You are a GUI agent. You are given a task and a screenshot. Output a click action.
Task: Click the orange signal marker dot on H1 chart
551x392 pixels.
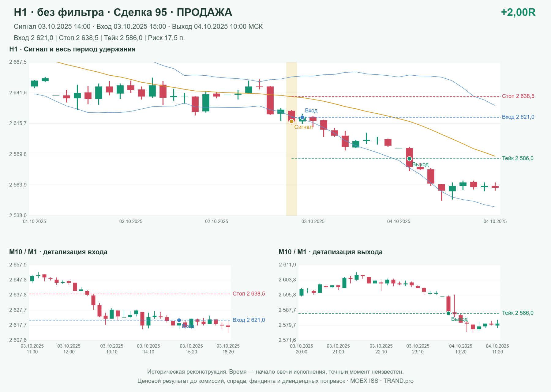pos(291,121)
